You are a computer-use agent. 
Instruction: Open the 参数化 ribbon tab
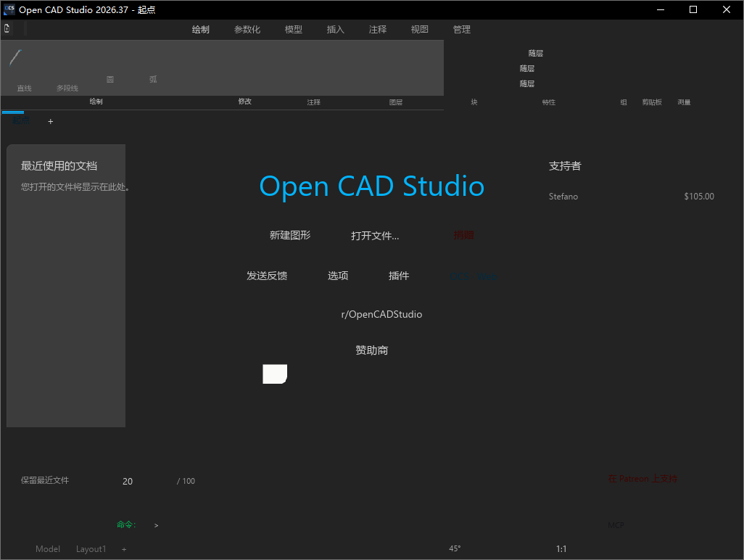[247, 30]
